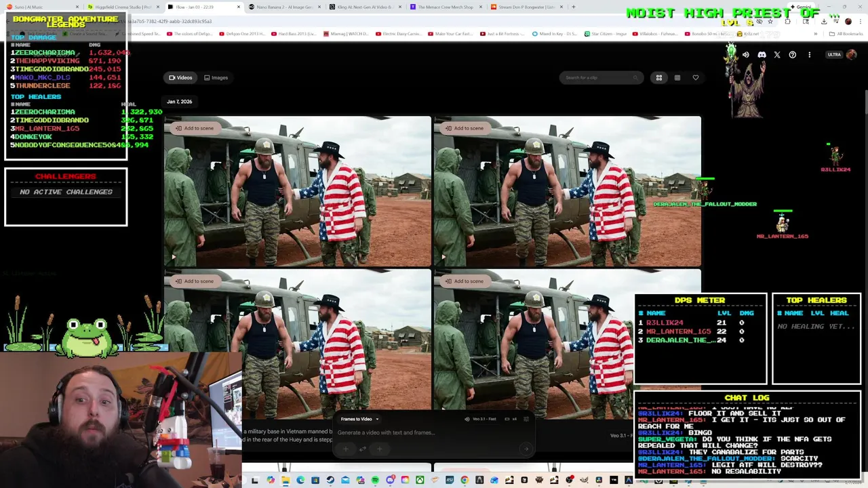This screenshot has width=868, height=488.
Task: Open Discord from the taskbar
Action: point(390,481)
